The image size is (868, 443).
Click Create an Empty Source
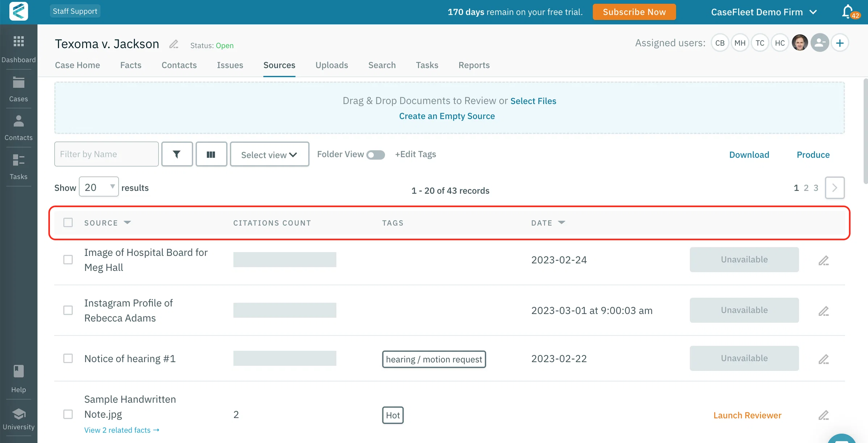coord(447,116)
